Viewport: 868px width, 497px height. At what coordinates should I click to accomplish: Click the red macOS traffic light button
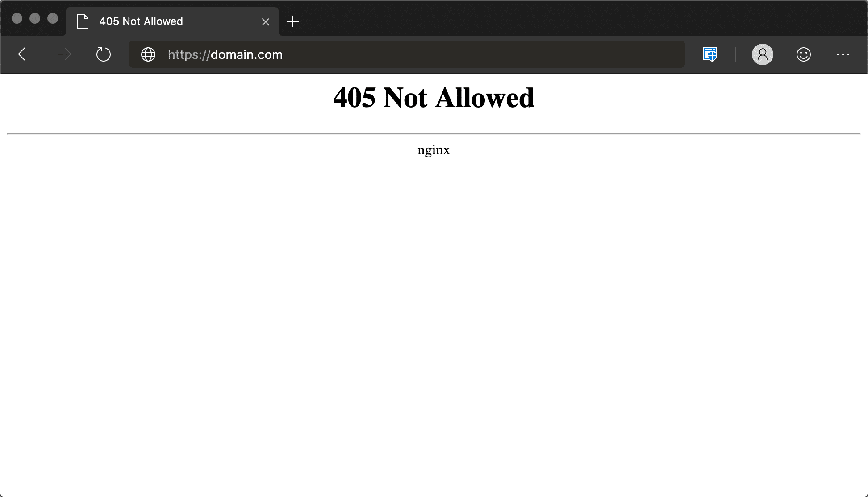click(16, 17)
